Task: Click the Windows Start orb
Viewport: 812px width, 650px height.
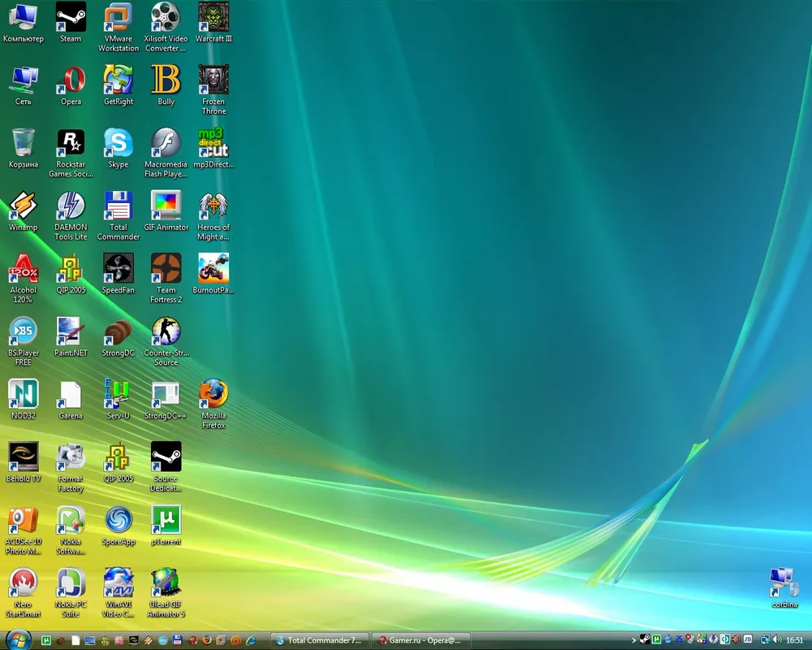Action: click(x=18, y=639)
